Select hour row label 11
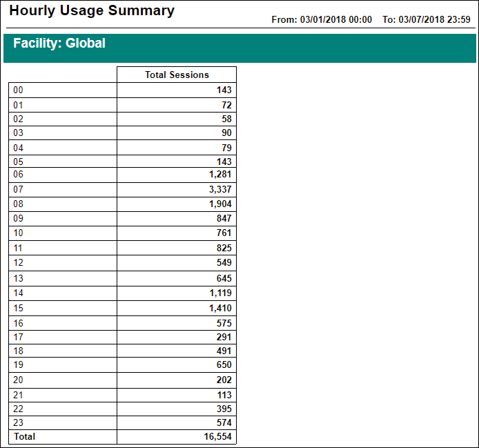479x448 pixels. point(19,248)
